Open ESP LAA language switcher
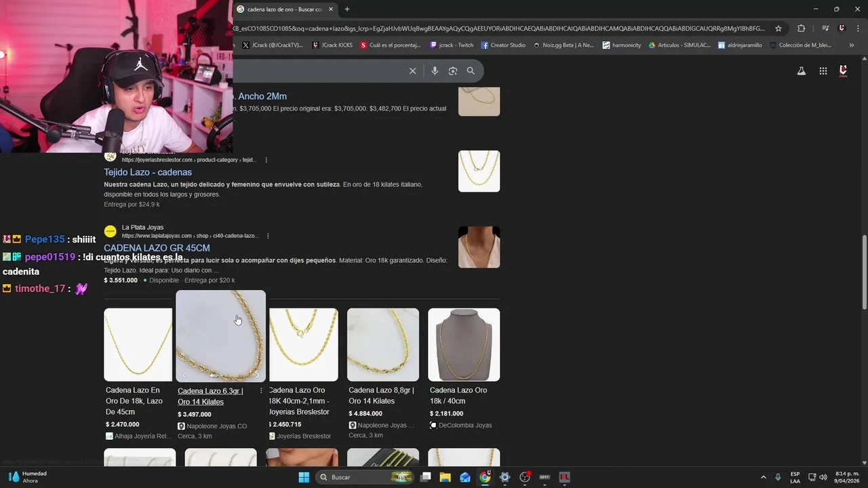 795,477
